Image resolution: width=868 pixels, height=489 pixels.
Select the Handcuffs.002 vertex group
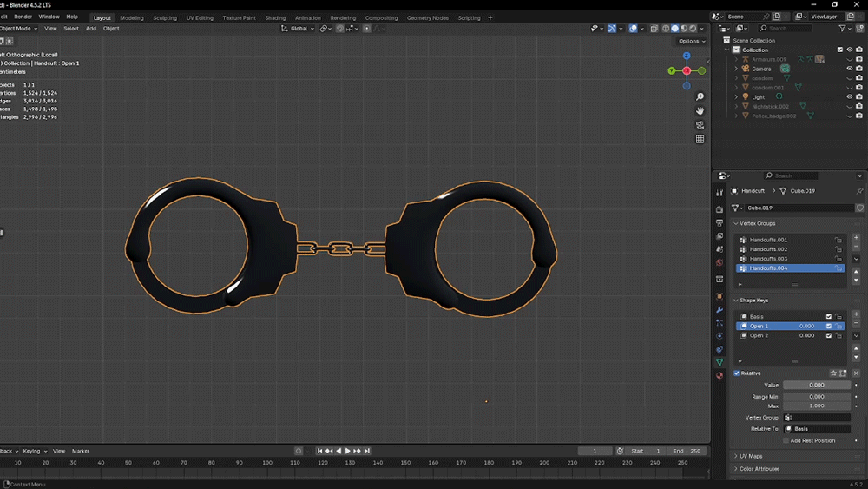[769, 249]
